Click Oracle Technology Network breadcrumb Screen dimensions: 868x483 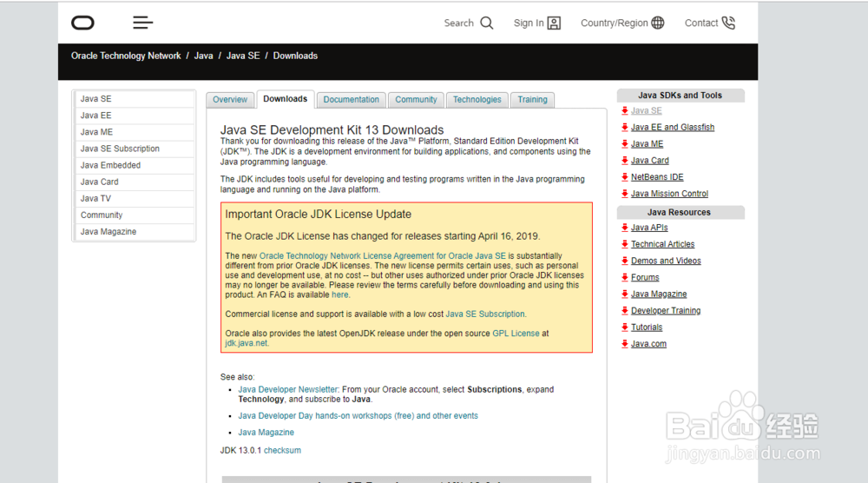(x=126, y=56)
